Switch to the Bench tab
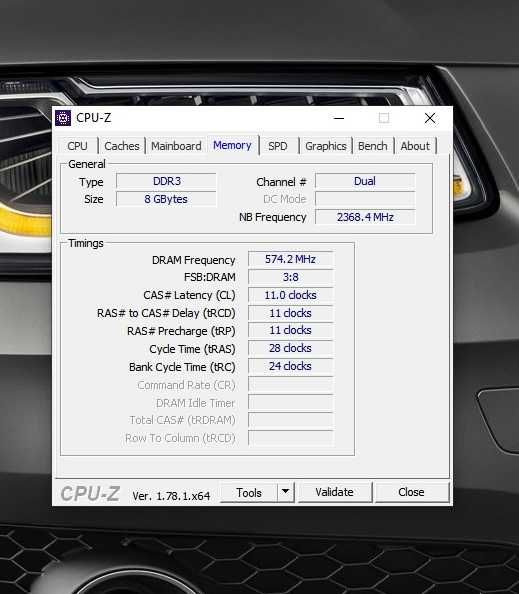 click(373, 146)
